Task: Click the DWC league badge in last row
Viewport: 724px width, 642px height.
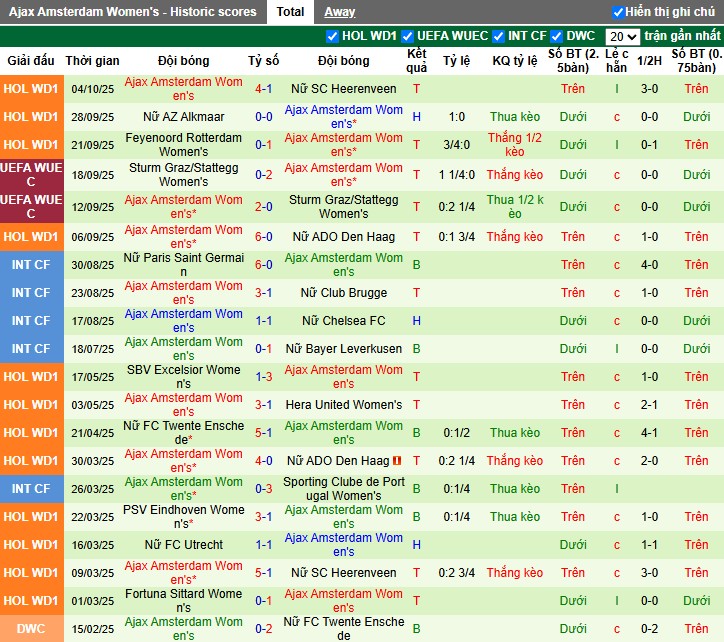Action: (30, 629)
